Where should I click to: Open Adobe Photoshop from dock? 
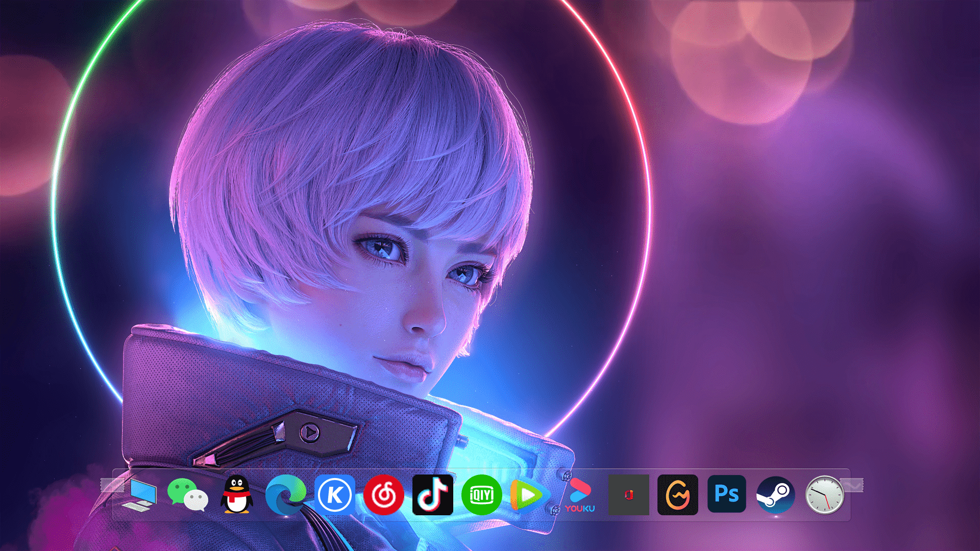click(727, 494)
